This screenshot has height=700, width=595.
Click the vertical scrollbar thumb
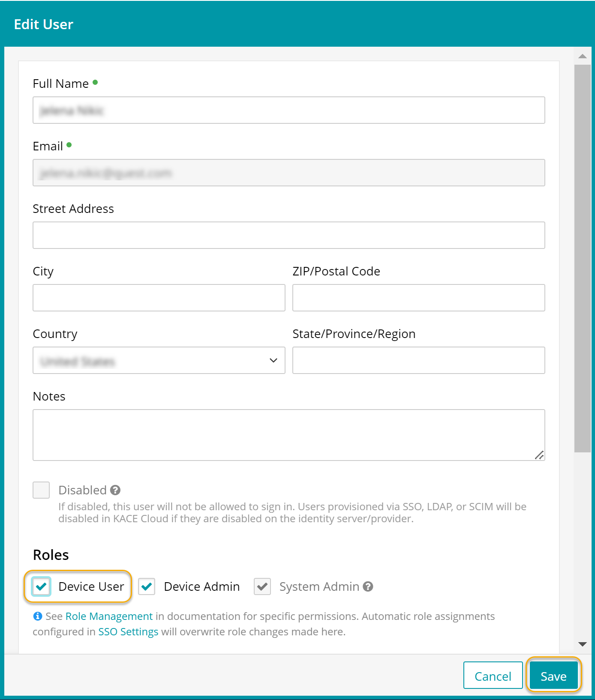pos(582,257)
